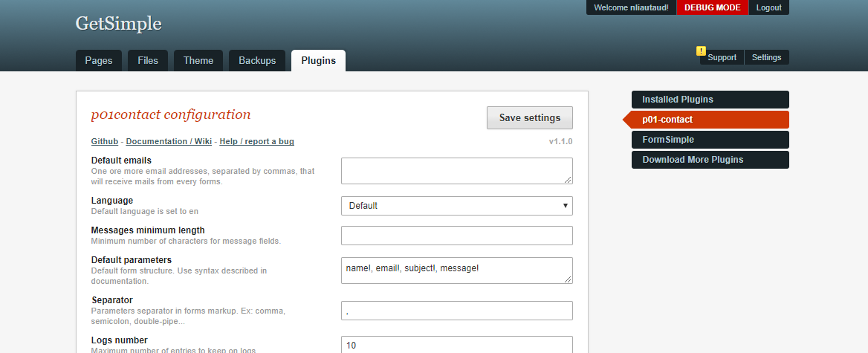Click the DEBUG MODE indicator
This screenshot has width=868, height=353.
[x=712, y=7]
